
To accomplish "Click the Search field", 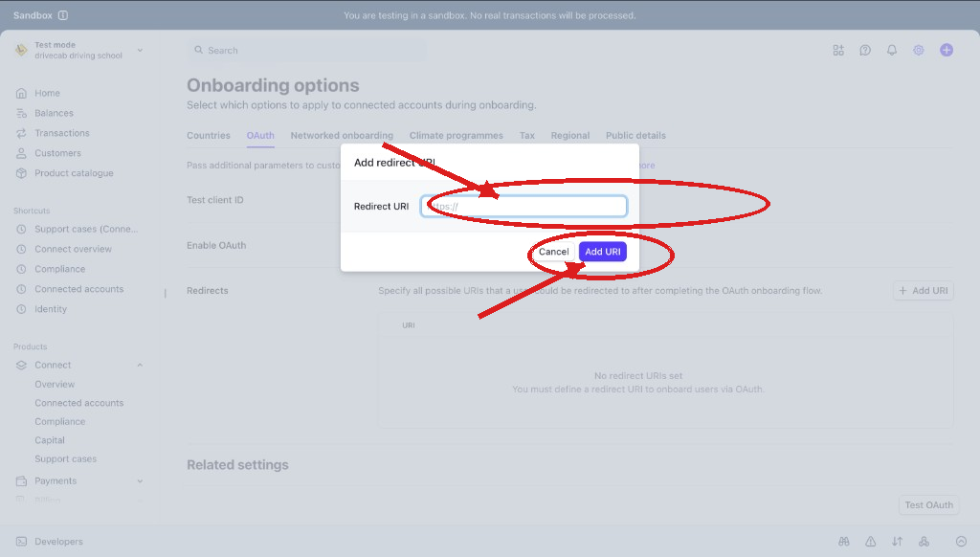I will coord(306,50).
